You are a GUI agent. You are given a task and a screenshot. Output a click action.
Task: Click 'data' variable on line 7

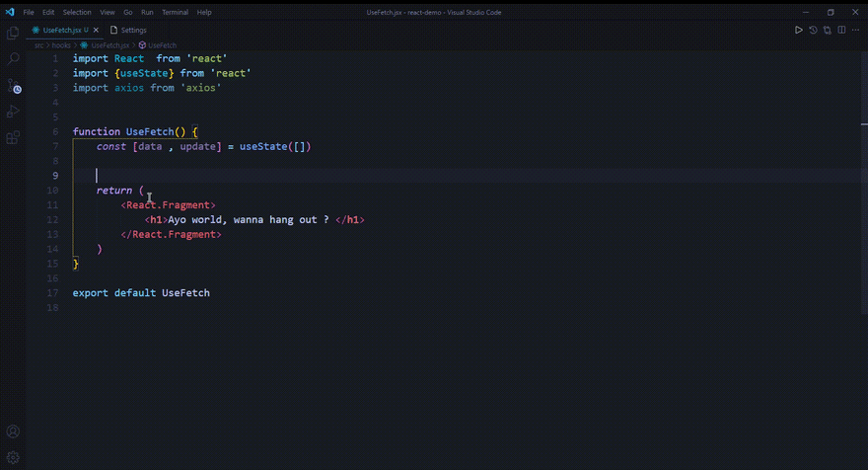tap(150, 146)
